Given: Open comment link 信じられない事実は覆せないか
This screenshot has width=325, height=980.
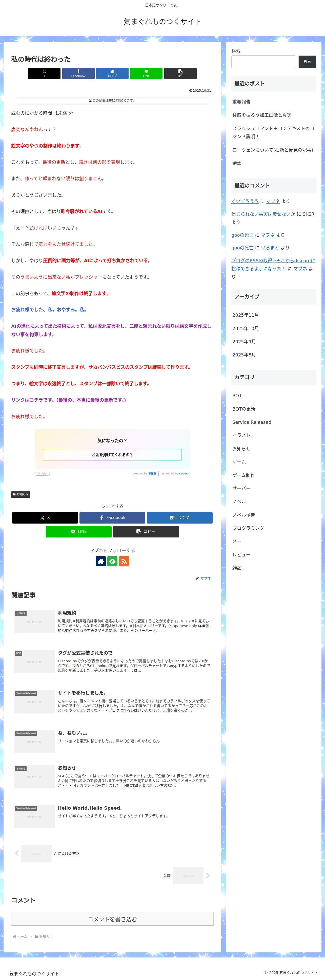Looking at the screenshot, I should 263,214.
